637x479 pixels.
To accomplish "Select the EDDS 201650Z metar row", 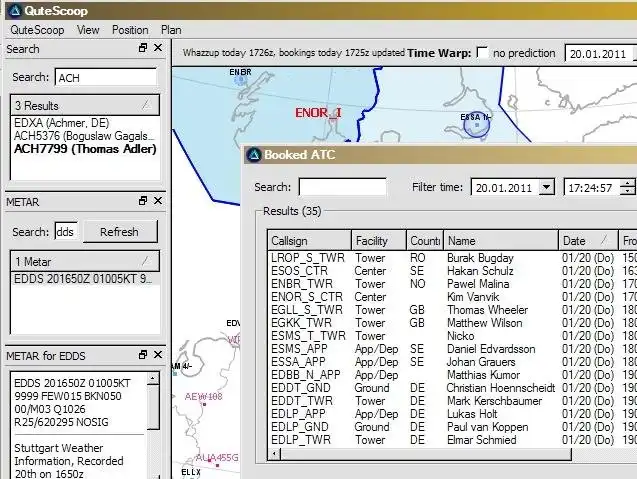I will pyautogui.click(x=85, y=279).
